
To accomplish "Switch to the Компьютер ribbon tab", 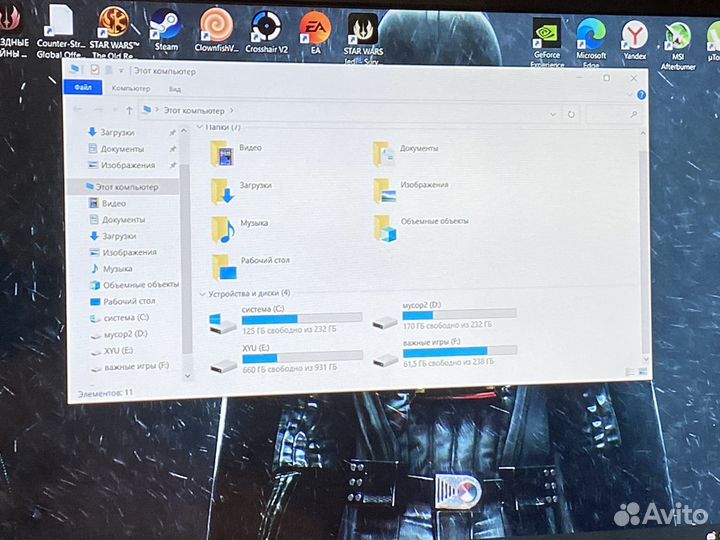I will 131,89.
